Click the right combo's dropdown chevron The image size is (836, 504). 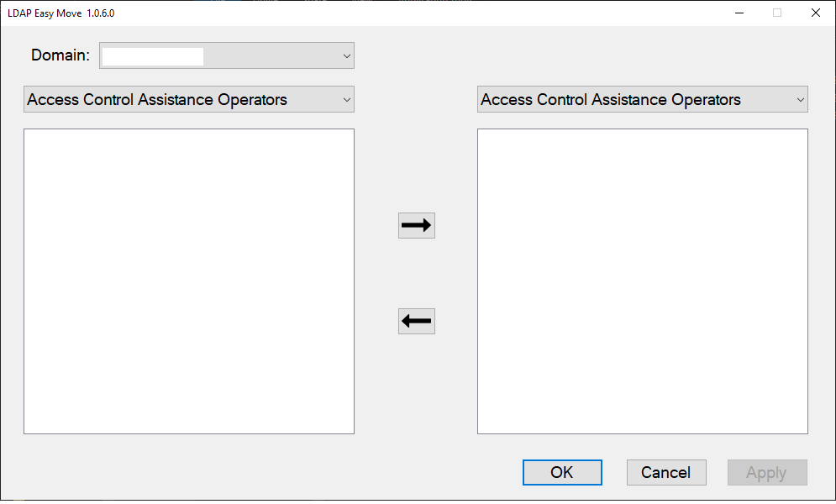[x=800, y=99]
